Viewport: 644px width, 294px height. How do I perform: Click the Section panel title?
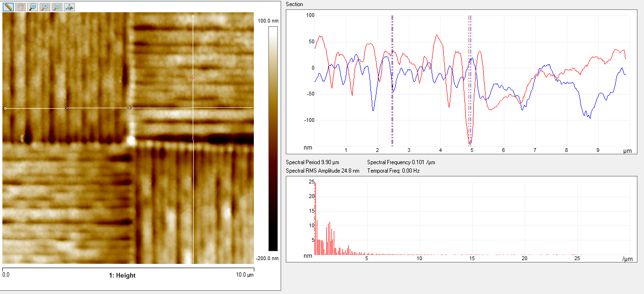tap(294, 4)
